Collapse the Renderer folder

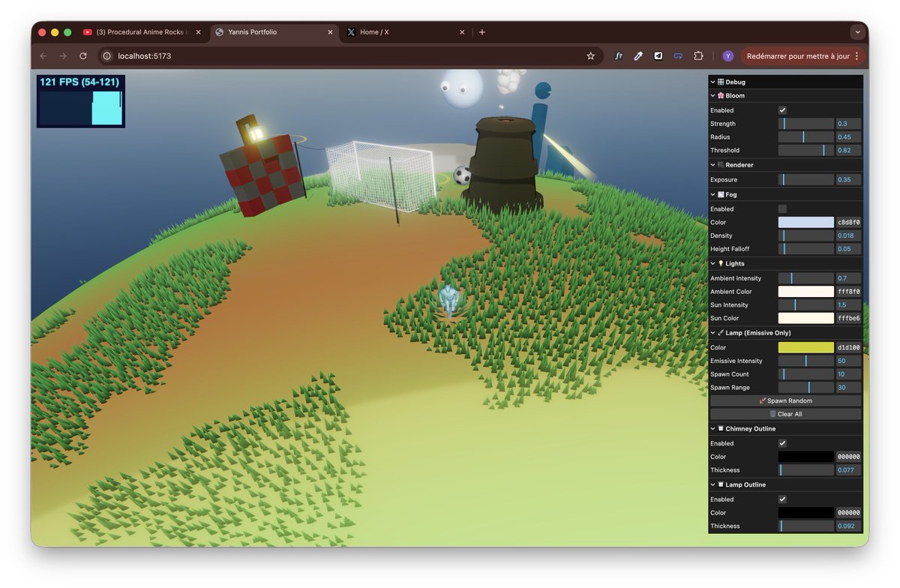coord(785,165)
